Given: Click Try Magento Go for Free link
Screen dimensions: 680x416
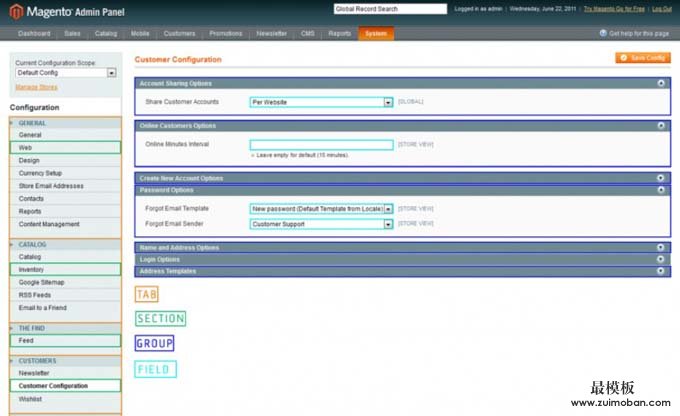Looking at the screenshot, I should [614, 9].
